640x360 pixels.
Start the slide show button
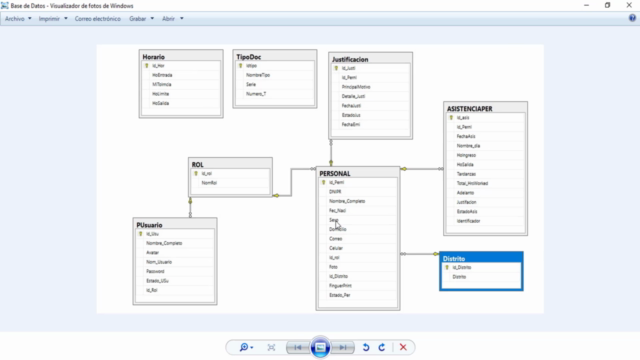(x=320, y=347)
